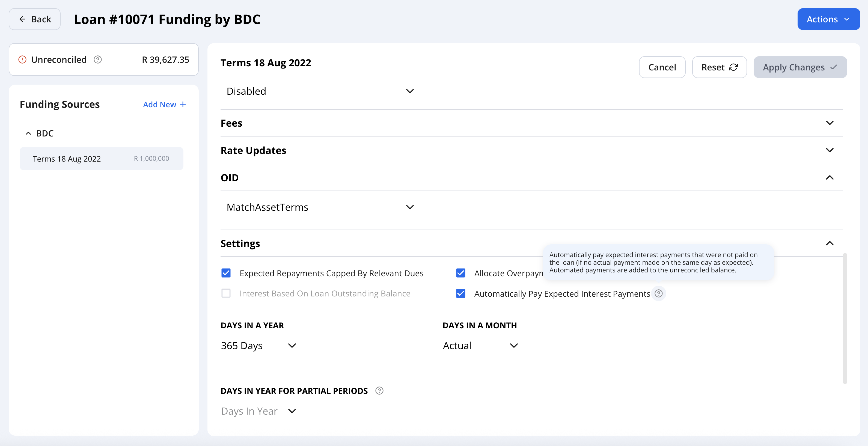The width and height of the screenshot is (868, 446).
Task: Toggle Interest Based On Loan Outstanding Balance checkbox
Action: pos(226,293)
